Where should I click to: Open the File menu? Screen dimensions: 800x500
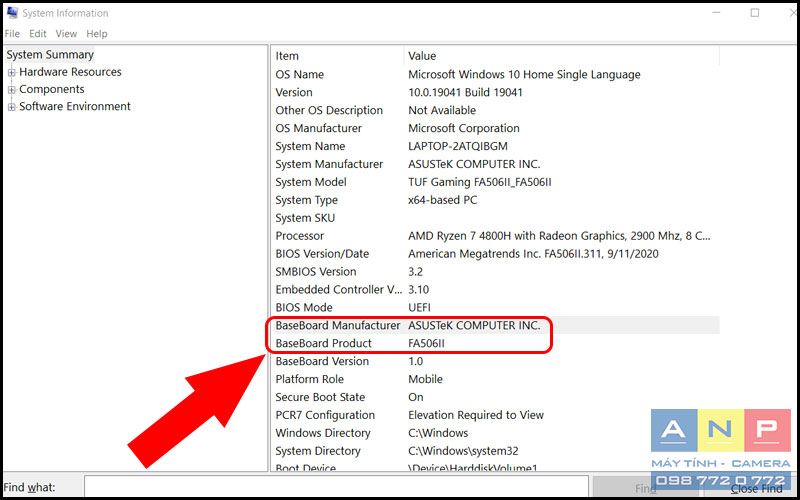[x=12, y=34]
